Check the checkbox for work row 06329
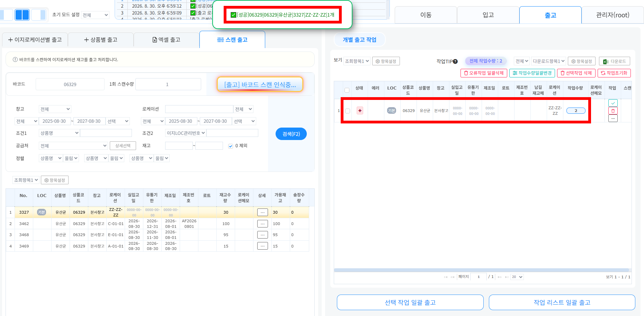Image resolution: width=644 pixels, height=316 pixels. [348, 111]
